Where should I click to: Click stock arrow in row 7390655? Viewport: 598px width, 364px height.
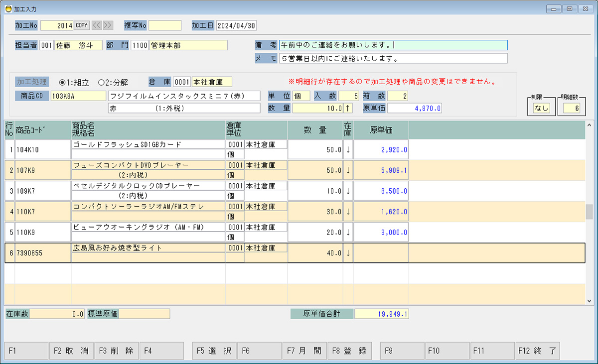(348, 253)
